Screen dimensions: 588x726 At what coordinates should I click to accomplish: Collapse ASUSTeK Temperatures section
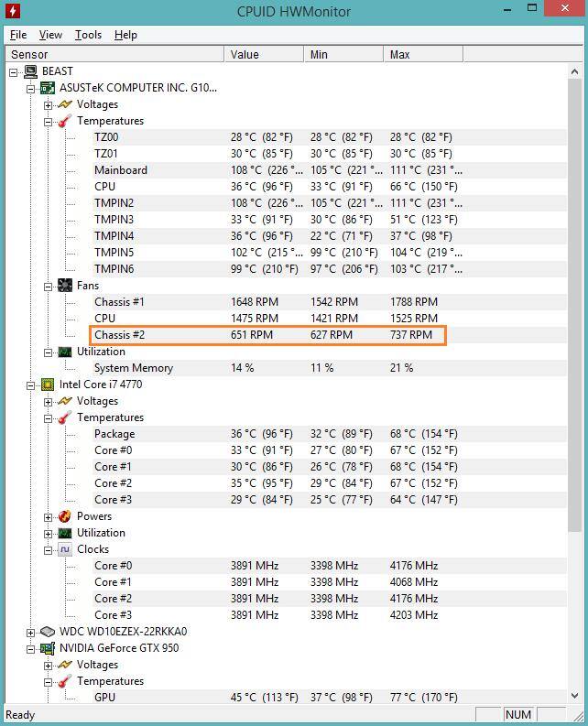point(49,123)
